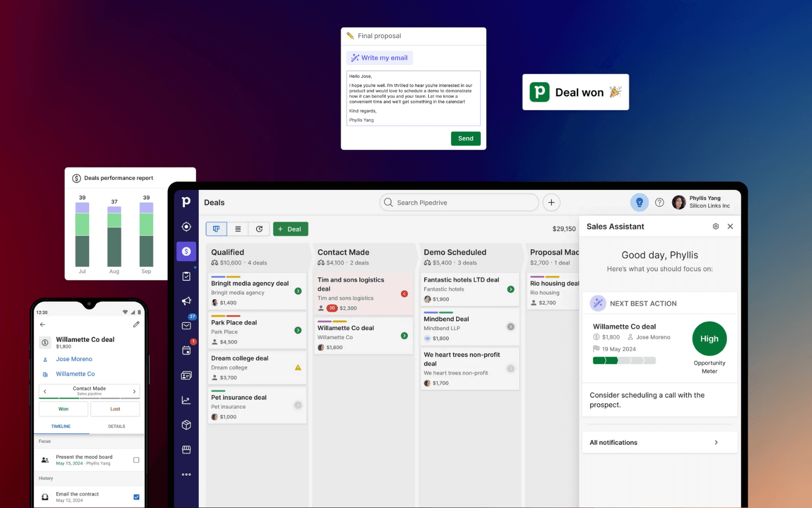Viewport: 812px width, 508px height.
Task: Open the clipboard checkmark icon in the sidebar
Action: tap(186, 276)
